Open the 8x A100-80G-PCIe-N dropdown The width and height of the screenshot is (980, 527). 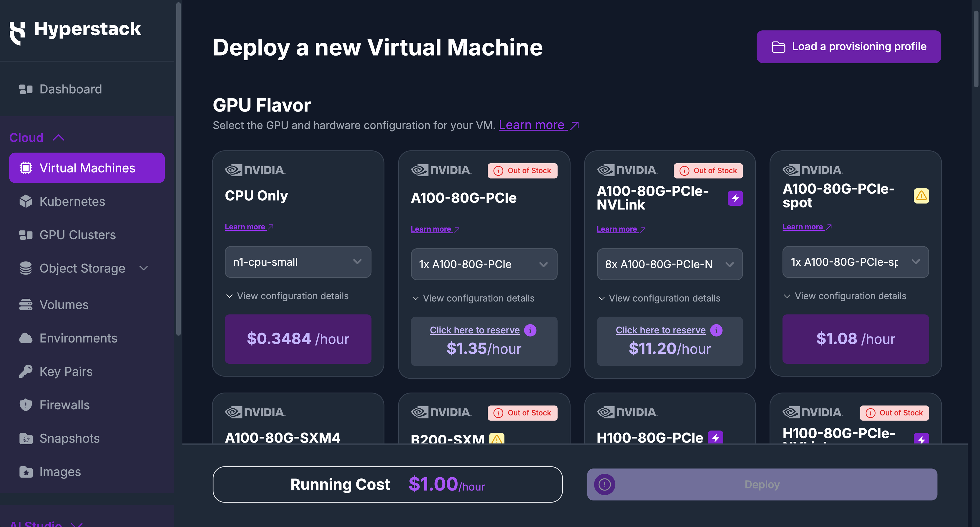[x=670, y=264]
